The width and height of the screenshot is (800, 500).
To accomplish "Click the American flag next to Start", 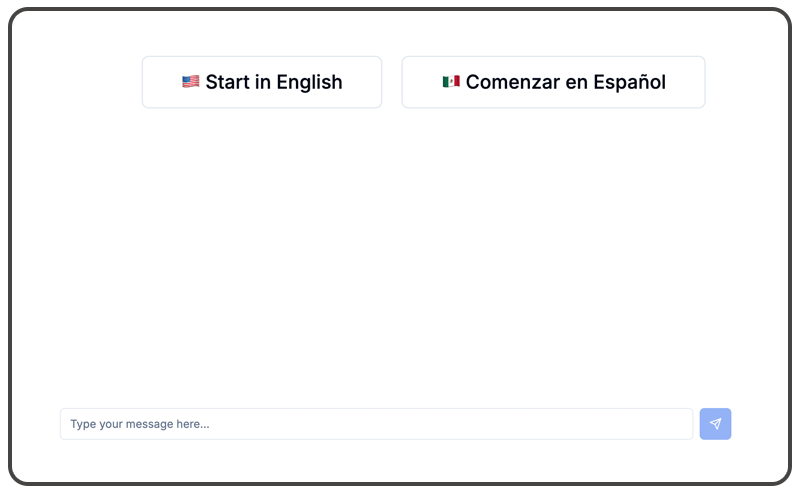I will tap(191, 82).
